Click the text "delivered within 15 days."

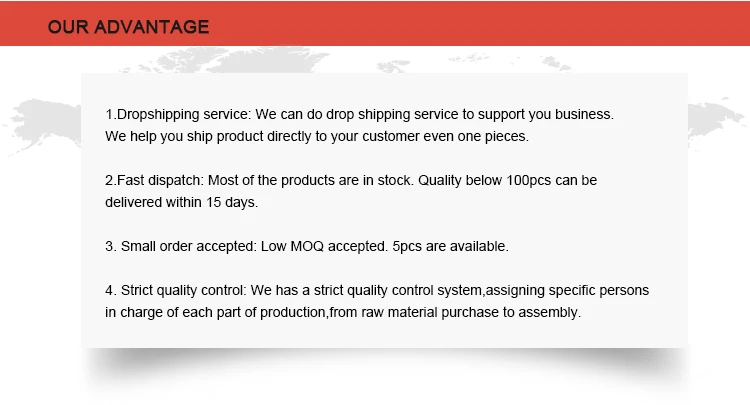pyautogui.click(x=182, y=202)
